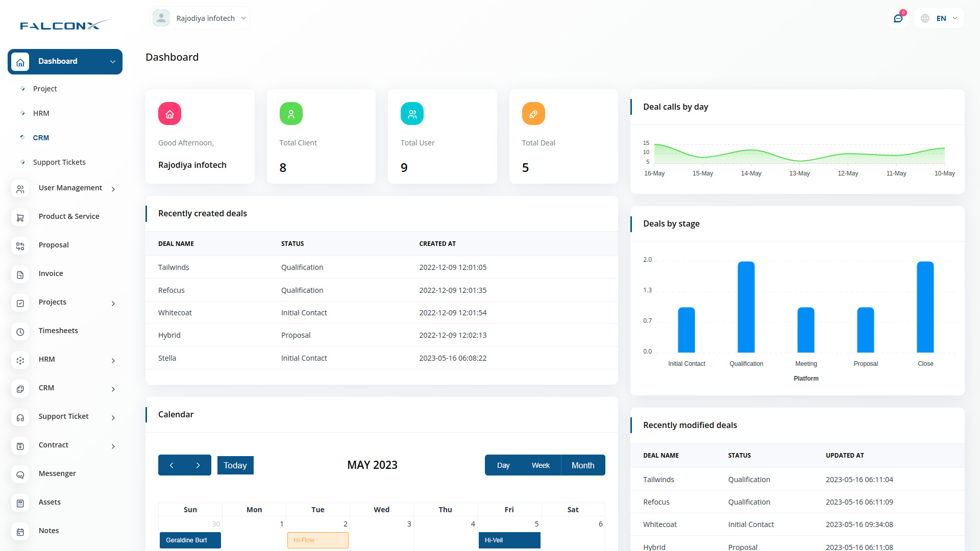Click the orange Total Deal rocket icon
The image size is (980, 551).
coord(533,114)
